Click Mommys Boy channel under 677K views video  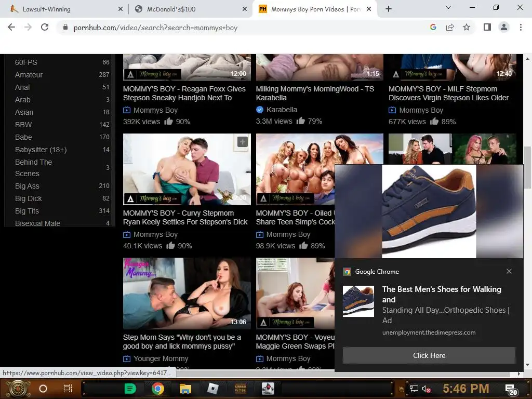[421, 110]
